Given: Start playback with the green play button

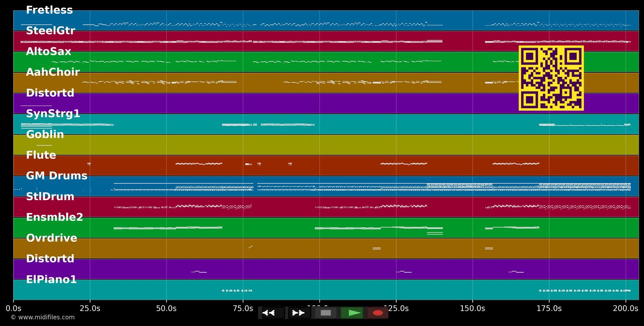Looking at the screenshot, I should pos(352,313).
